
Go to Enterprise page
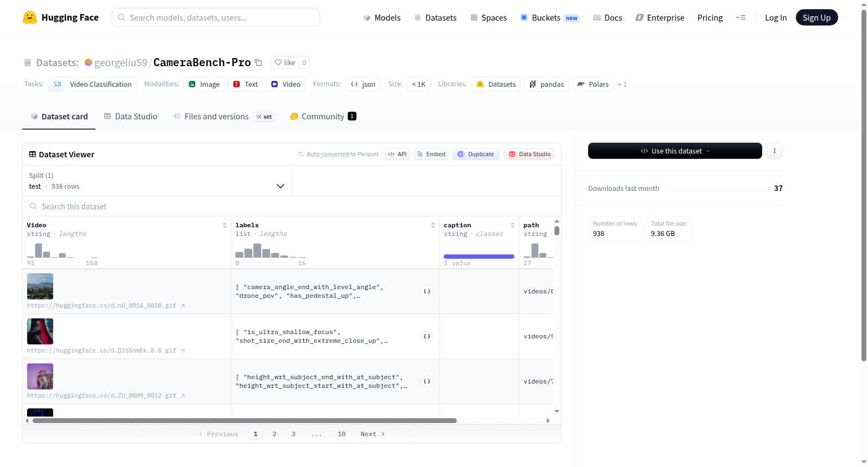[660, 17]
